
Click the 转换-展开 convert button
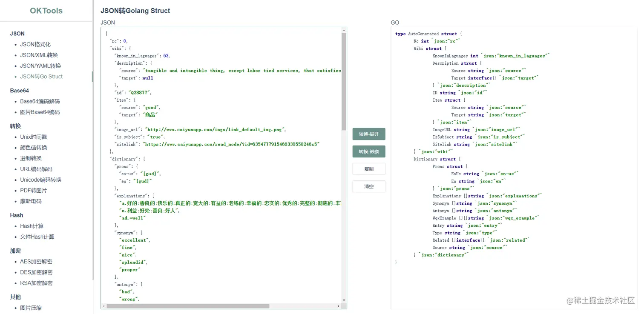369,134
